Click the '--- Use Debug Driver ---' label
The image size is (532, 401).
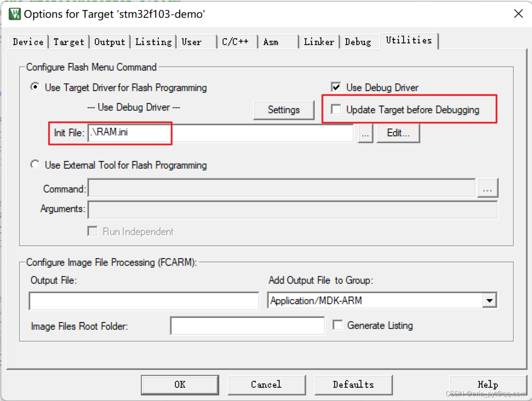click(134, 107)
